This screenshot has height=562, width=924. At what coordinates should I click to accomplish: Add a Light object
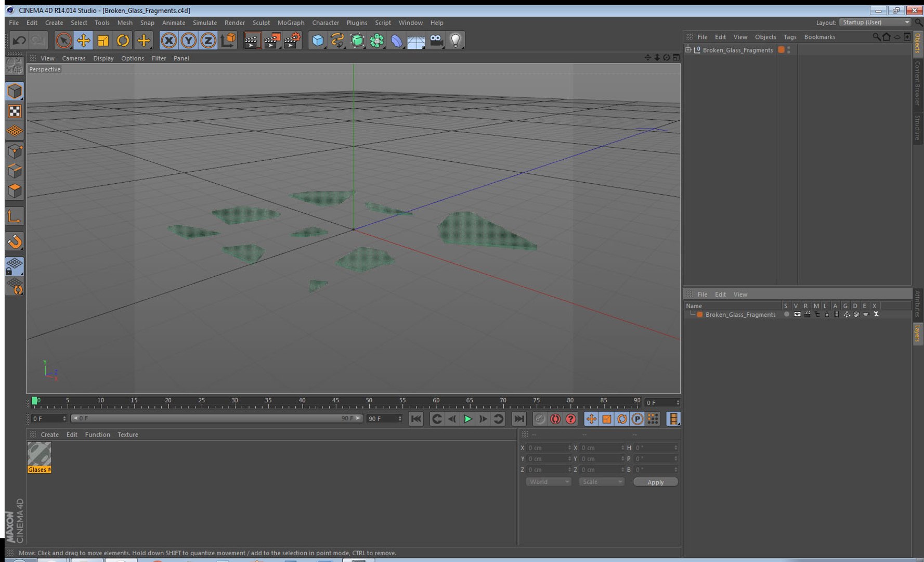tap(456, 40)
